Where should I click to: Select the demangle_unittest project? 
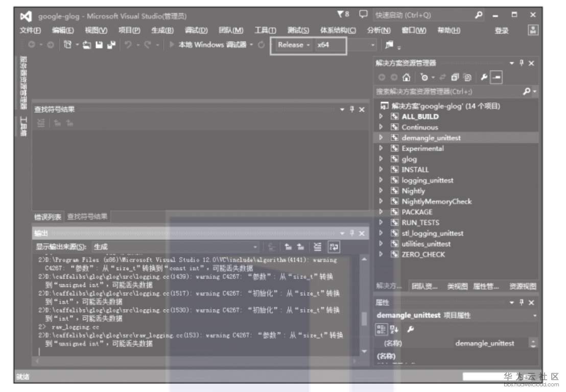point(431,138)
